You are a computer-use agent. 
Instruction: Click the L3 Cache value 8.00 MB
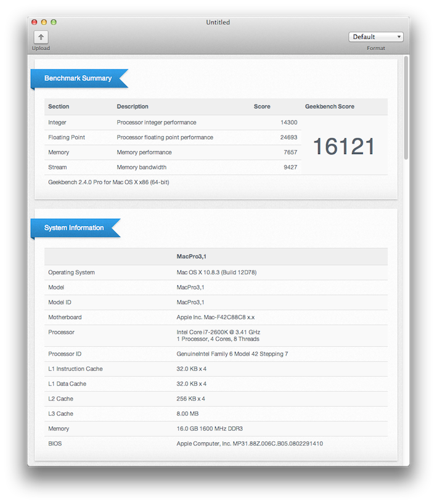(187, 413)
